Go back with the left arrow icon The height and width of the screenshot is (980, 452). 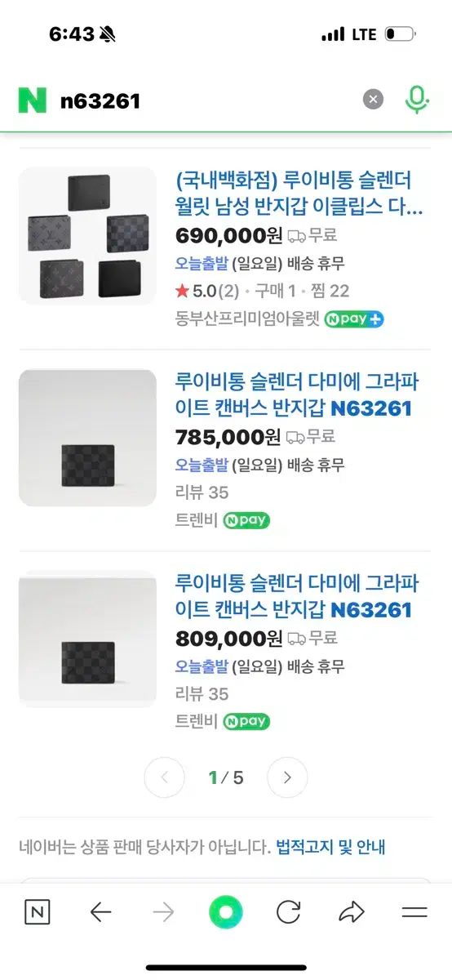[100, 912]
